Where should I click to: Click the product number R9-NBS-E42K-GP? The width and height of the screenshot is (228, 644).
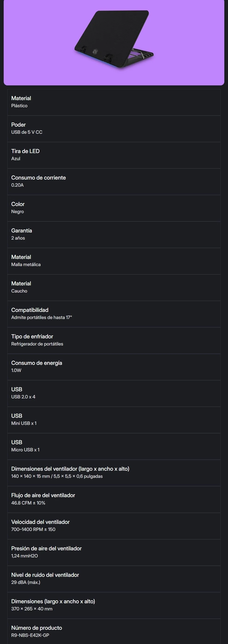click(x=30, y=635)
